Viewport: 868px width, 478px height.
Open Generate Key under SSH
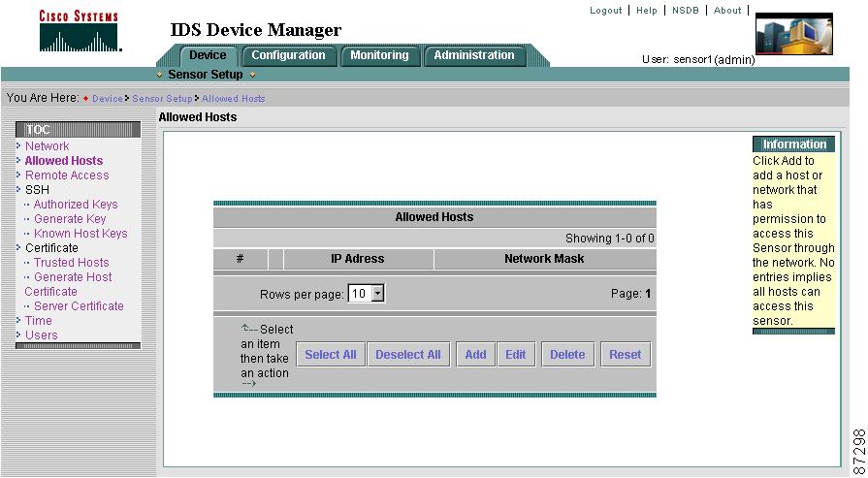click(70, 218)
